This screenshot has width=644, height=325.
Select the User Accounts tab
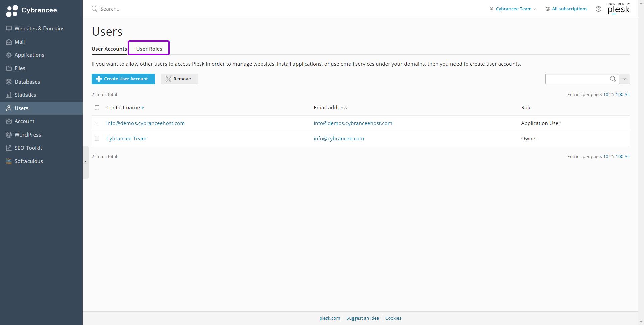click(x=109, y=49)
